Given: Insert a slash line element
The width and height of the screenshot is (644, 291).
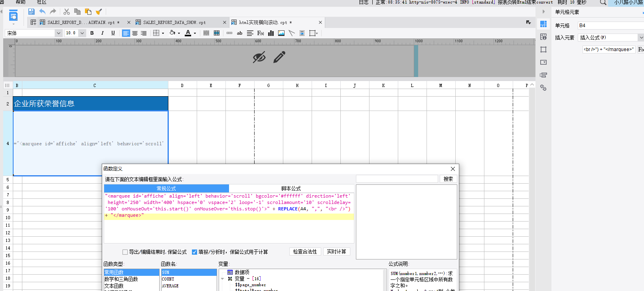Looking at the screenshot, I should [x=292, y=33].
